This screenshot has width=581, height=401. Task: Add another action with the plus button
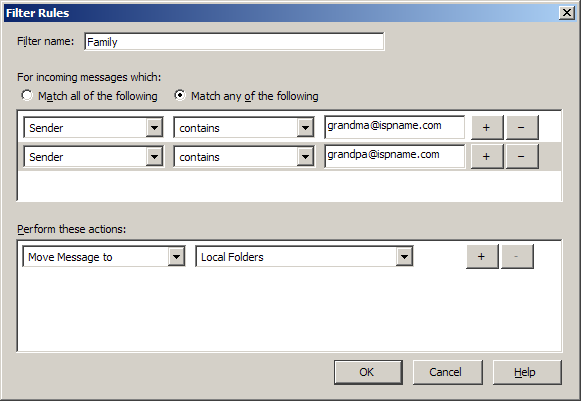tap(482, 256)
